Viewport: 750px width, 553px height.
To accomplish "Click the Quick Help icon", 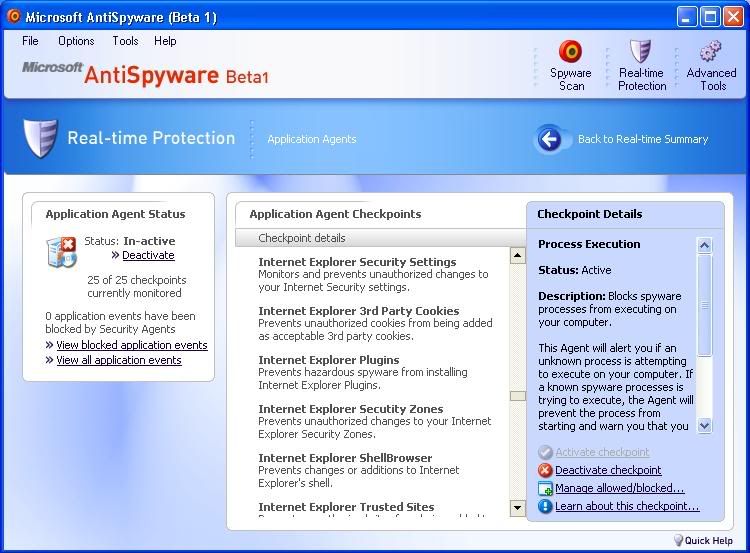I will point(678,540).
